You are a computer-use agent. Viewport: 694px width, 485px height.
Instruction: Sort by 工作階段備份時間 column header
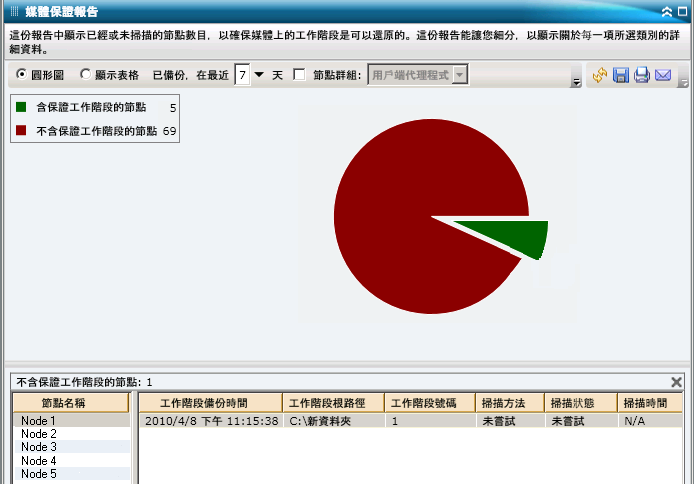pos(211,403)
